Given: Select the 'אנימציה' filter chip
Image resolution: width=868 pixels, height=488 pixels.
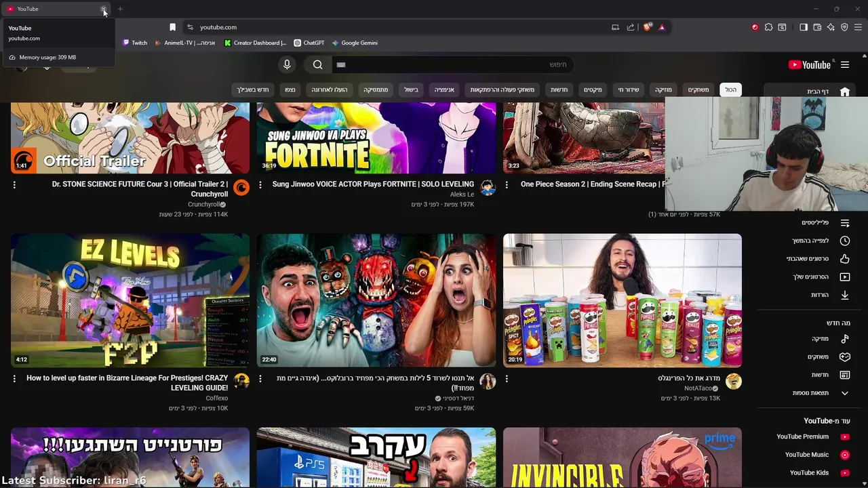Looking at the screenshot, I should 444,89.
